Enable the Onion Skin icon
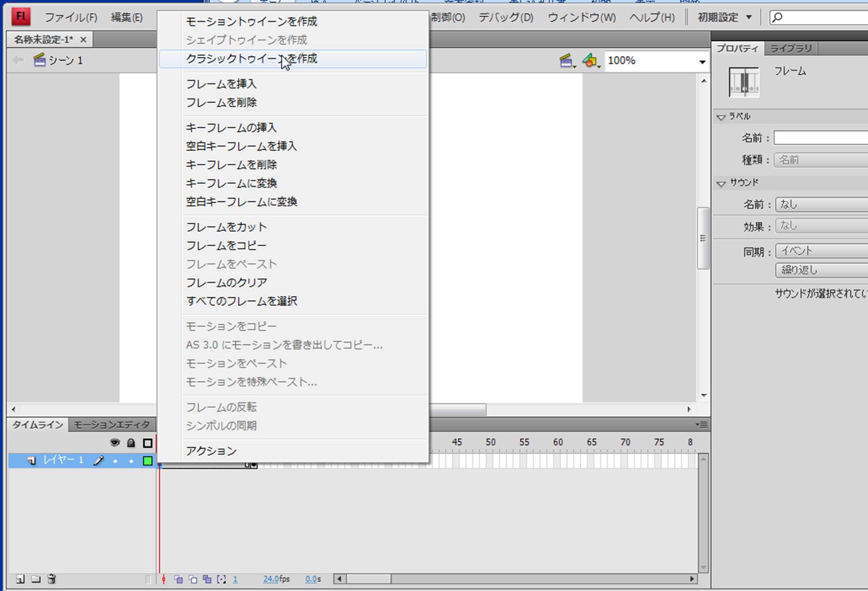Viewport: 868px width, 591px height. pos(179,579)
